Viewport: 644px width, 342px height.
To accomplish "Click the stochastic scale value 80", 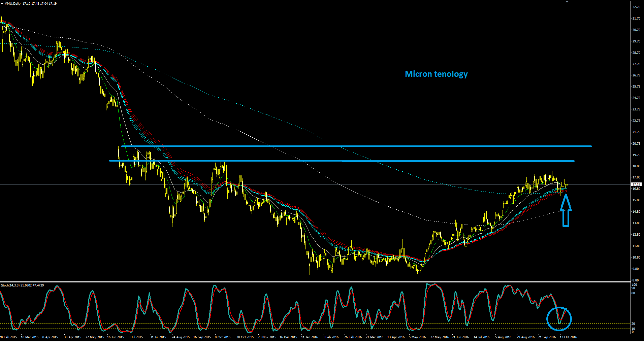I will click(x=634, y=293).
